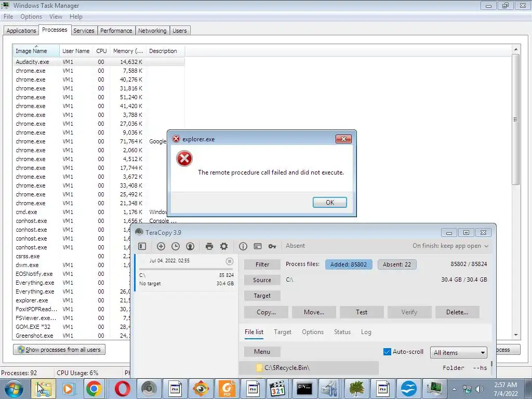Select the Audacity.exe process row
Image resolution: width=532 pixels, height=399 pixels.
click(99, 62)
